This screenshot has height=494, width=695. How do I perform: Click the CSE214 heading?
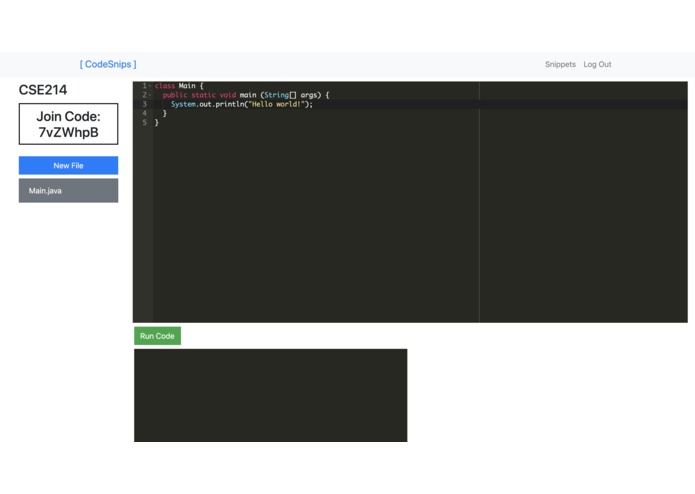(x=43, y=90)
